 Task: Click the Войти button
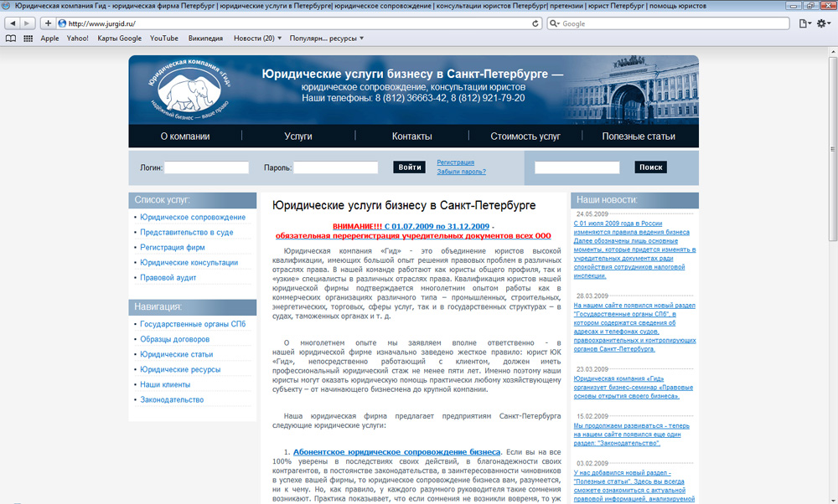410,167
